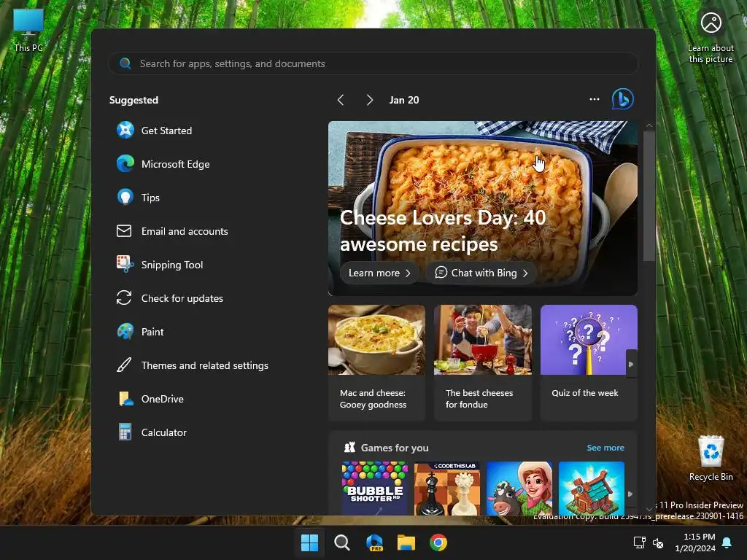Viewport: 747px width, 560px height.
Task: Click muted volume tray icon
Action: 658,542
